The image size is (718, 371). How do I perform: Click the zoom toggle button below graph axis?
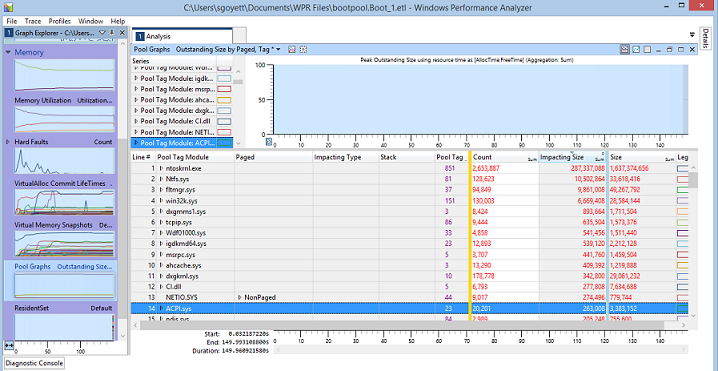[x=269, y=142]
